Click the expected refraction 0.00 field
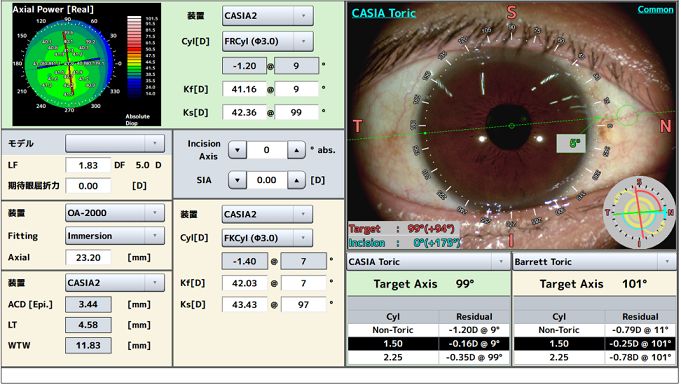681x385 pixels. click(88, 186)
